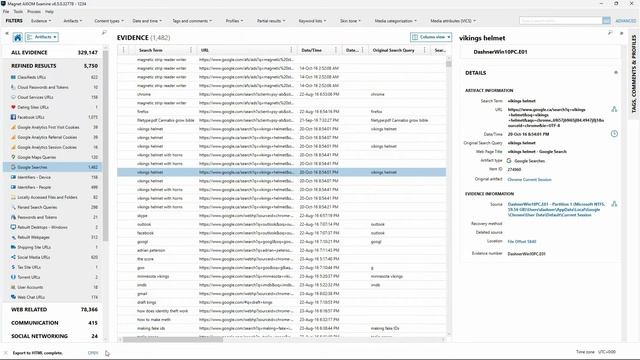
Task: Change the Column view dropdown
Action: (x=431, y=37)
